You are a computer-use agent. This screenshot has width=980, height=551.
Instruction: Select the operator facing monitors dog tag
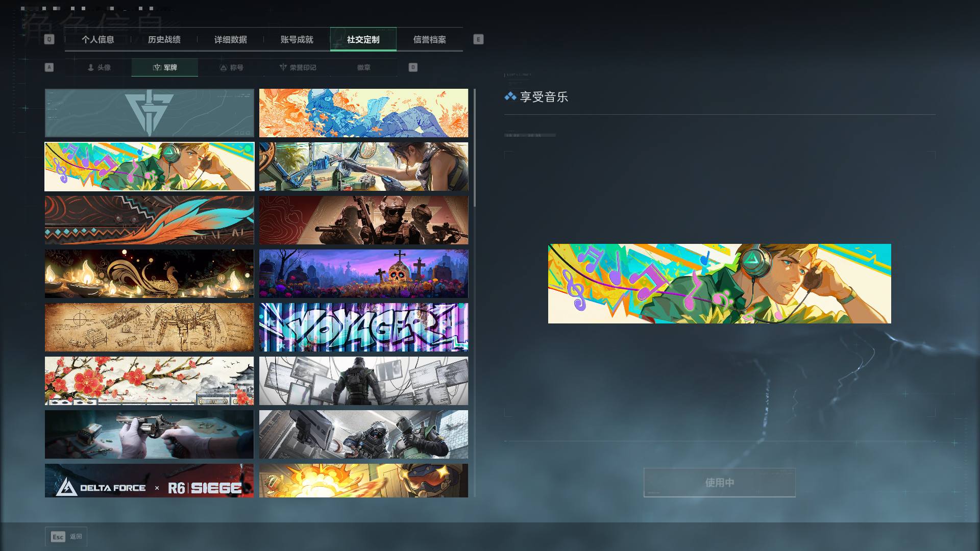pyautogui.click(x=363, y=381)
